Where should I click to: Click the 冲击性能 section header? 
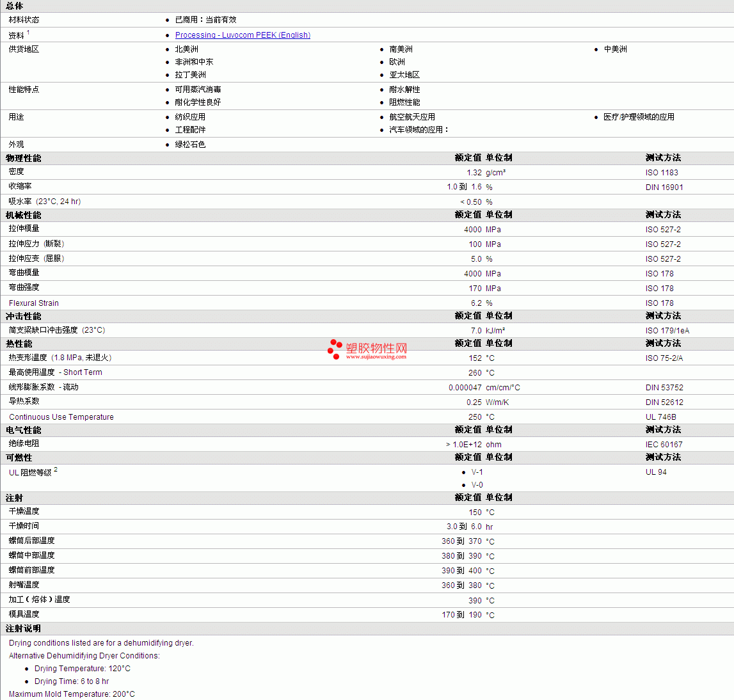tap(24, 316)
